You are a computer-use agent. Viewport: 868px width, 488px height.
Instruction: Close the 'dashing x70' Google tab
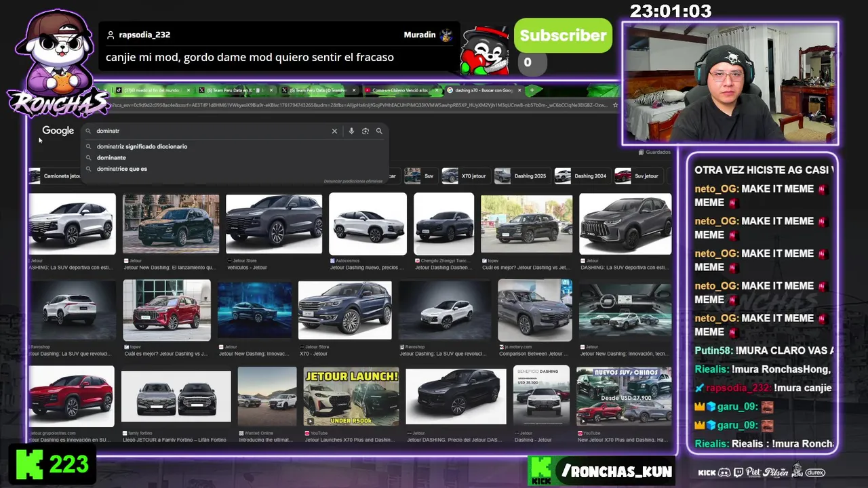(520, 90)
